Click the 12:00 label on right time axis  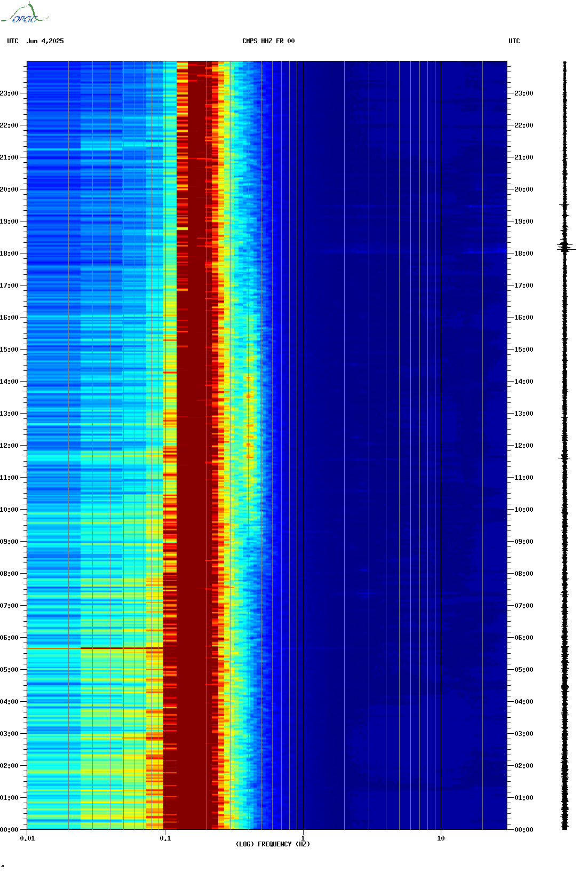point(524,446)
